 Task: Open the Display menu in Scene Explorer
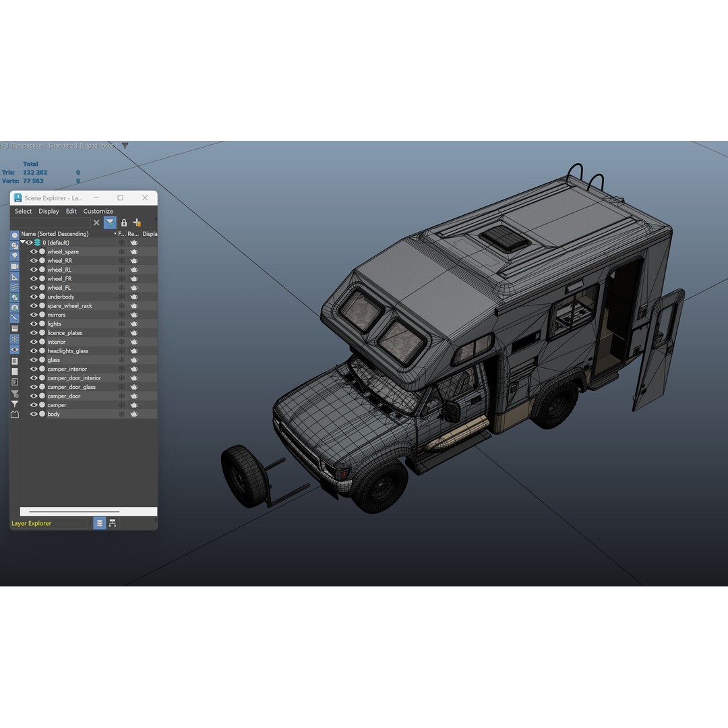(x=49, y=211)
